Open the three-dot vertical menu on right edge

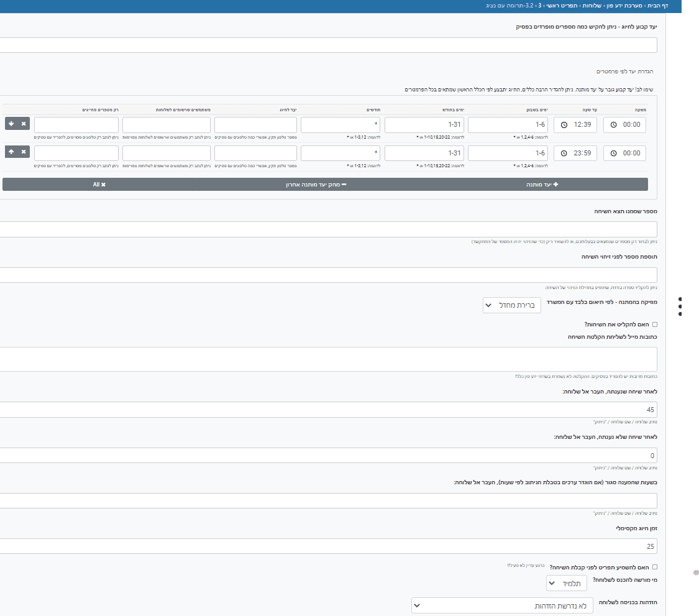pyautogui.click(x=680, y=306)
